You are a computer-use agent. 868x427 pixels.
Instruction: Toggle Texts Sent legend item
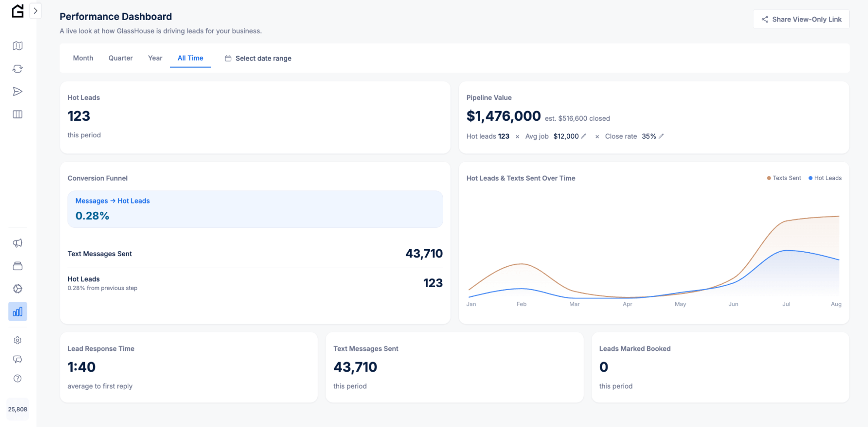784,178
